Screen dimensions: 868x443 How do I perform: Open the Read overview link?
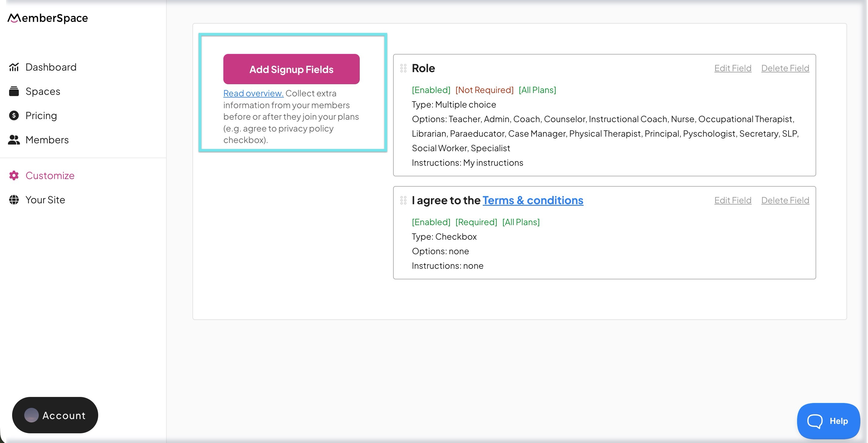pos(253,93)
